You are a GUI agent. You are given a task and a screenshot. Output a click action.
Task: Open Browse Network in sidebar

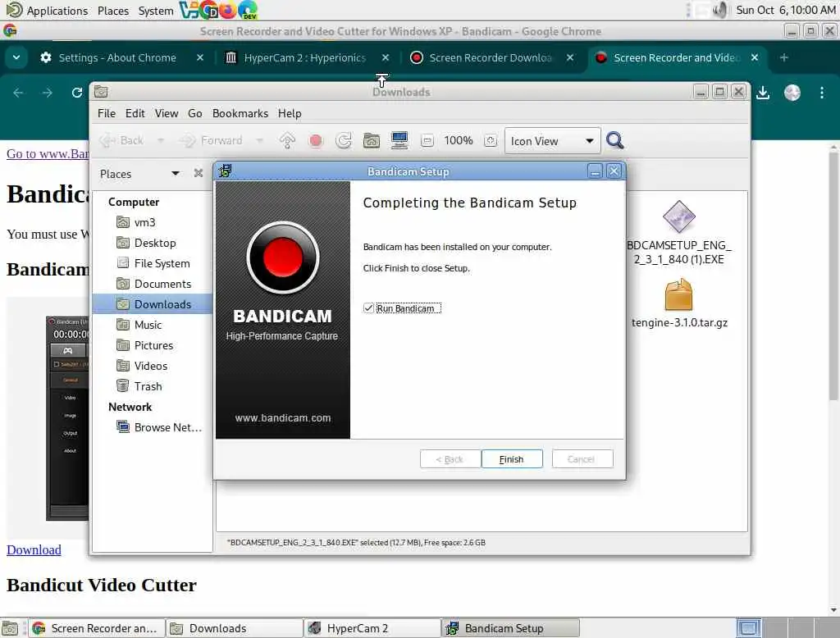[x=152, y=427]
